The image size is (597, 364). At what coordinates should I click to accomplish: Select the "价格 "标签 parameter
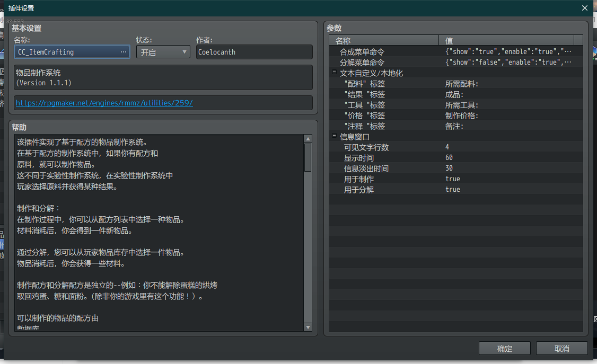coord(456,116)
